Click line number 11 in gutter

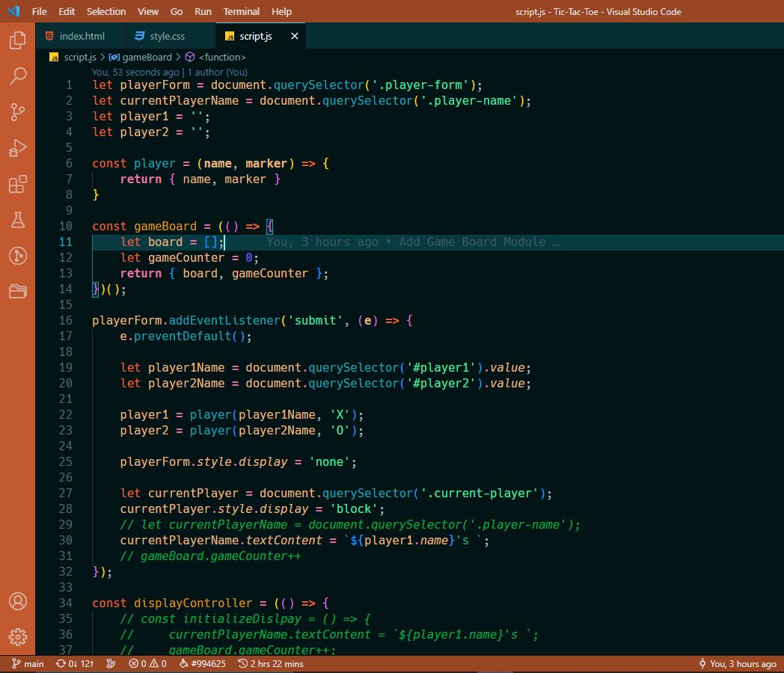coord(66,242)
